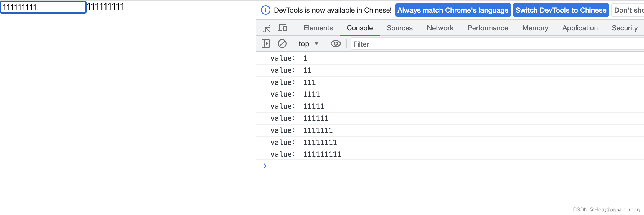Screen dimensions: 644x215
Task: Switch to the Elements tab
Action: click(x=318, y=28)
